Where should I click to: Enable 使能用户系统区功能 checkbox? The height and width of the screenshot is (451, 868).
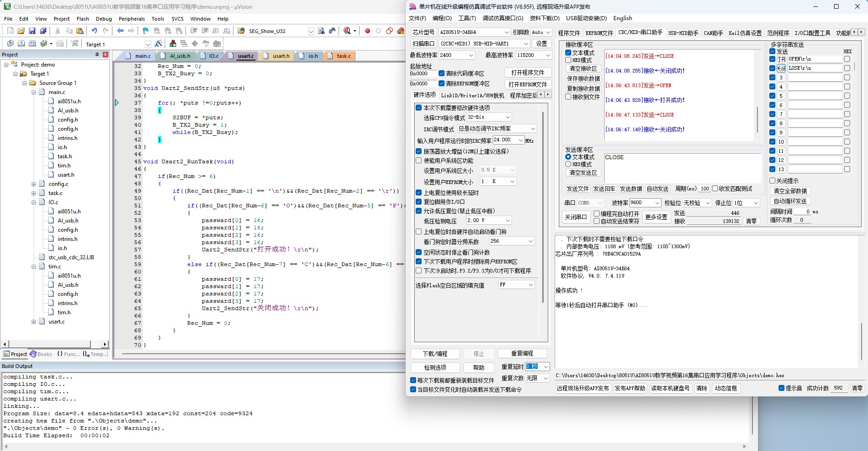[418, 161]
